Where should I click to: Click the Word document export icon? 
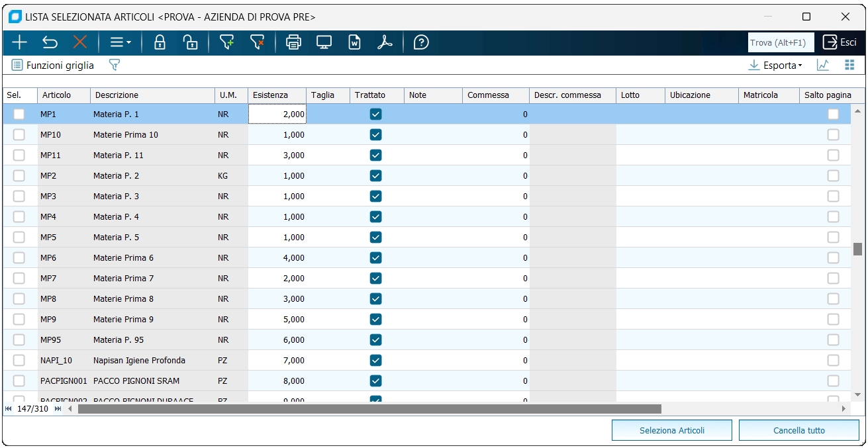(355, 43)
